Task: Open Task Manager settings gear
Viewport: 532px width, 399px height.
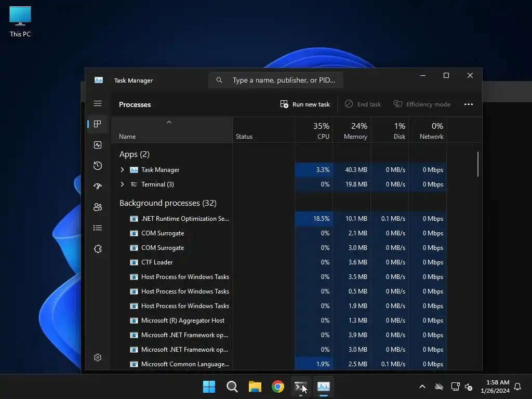Action: coord(98,357)
